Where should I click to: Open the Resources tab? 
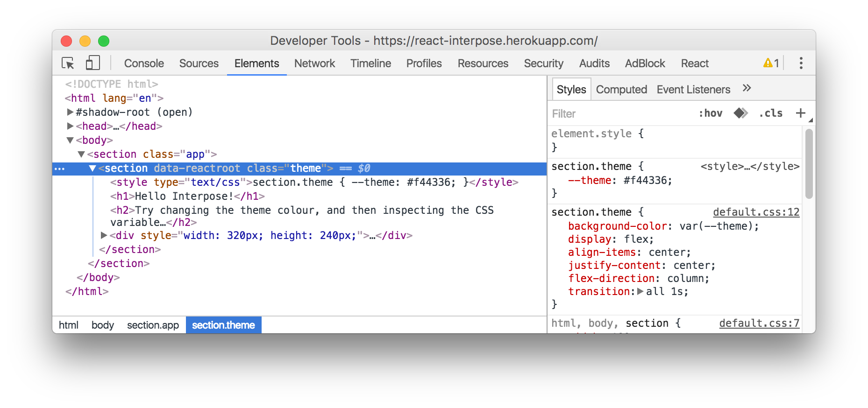(483, 63)
